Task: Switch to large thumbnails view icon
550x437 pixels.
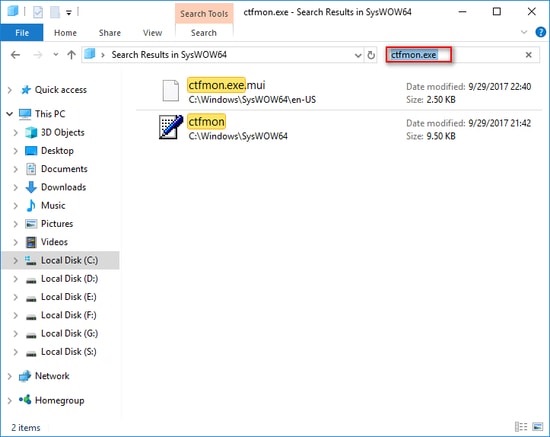Action: (x=537, y=427)
